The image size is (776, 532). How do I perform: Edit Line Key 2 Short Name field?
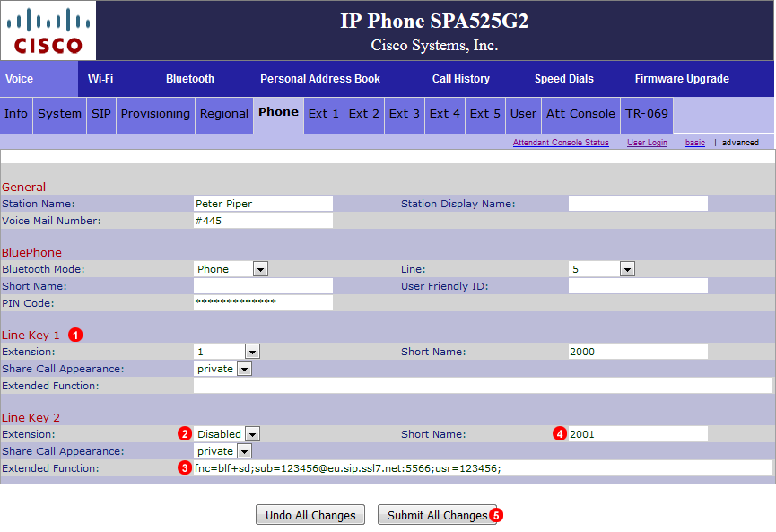tap(638, 434)
